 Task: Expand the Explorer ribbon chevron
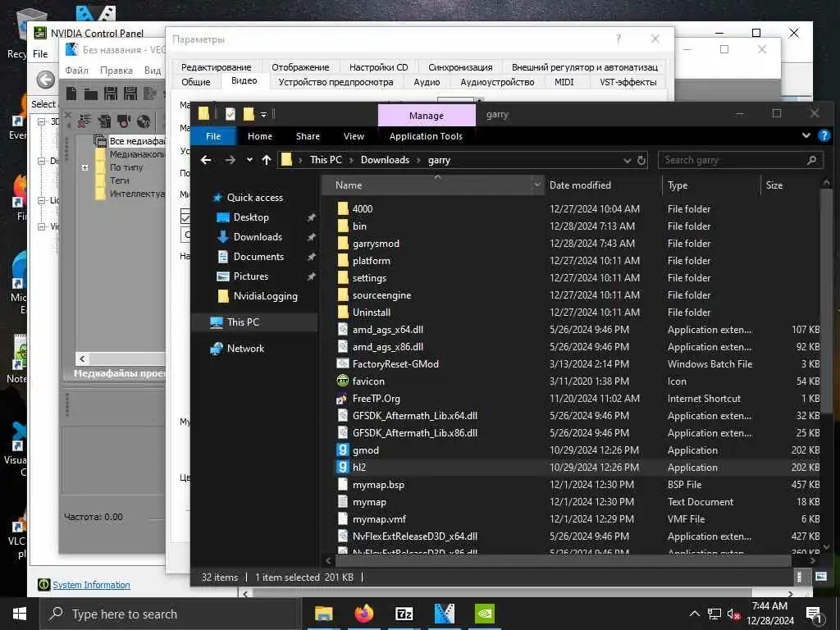point(806,135)
